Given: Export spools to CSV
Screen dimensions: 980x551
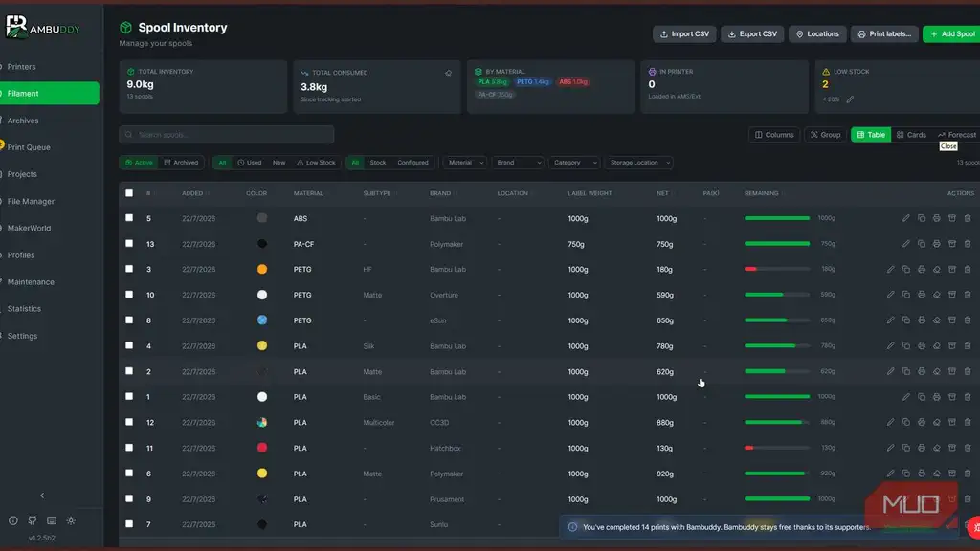Looking at the screenshot, I should pos(752,33).
